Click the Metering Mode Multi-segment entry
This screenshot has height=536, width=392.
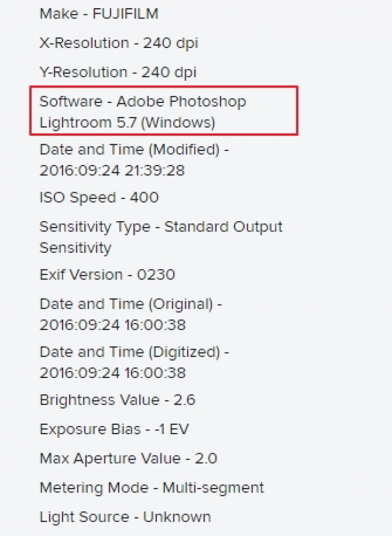pos(152,488)
